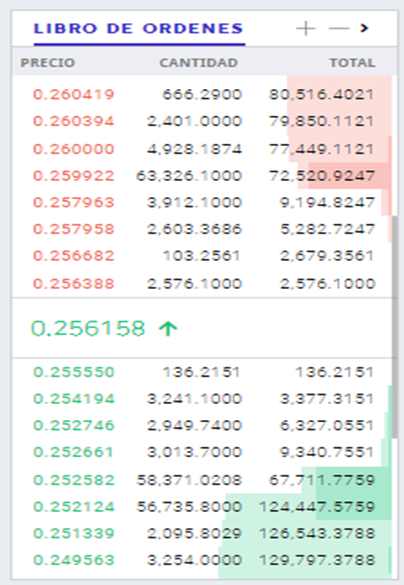This screenshot has height=585, width=404.
Task: Select the ask price 0.257963 row
Action: [202, 202]
